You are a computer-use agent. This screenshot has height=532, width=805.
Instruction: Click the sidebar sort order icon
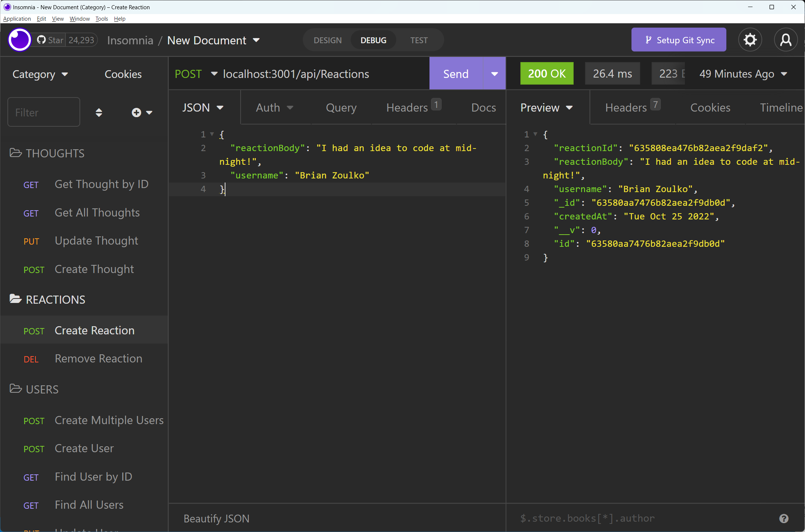tap(99, 112)
